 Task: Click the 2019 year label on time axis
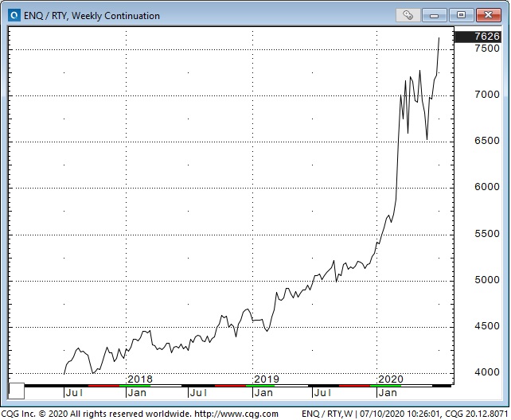click(267, 379)
